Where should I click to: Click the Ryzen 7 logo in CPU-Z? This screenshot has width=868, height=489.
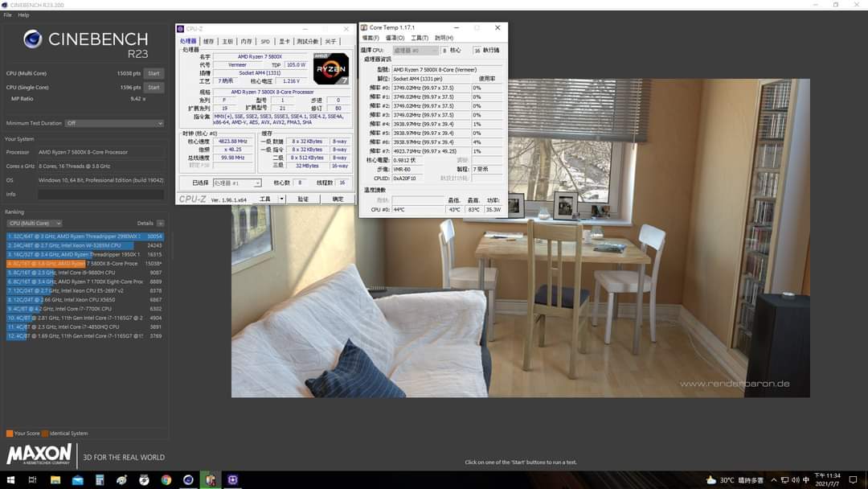click(x=331, y=68)
